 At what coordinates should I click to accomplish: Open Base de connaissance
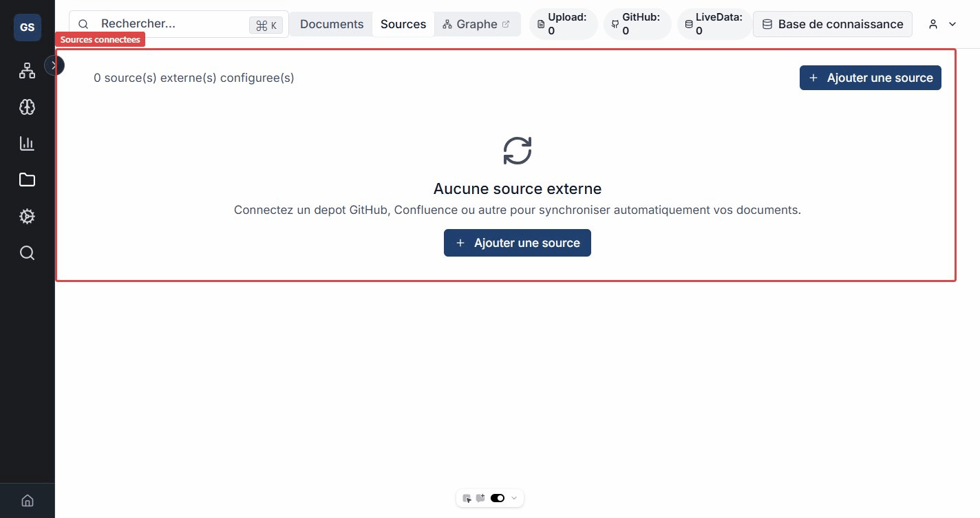[833, 24]
